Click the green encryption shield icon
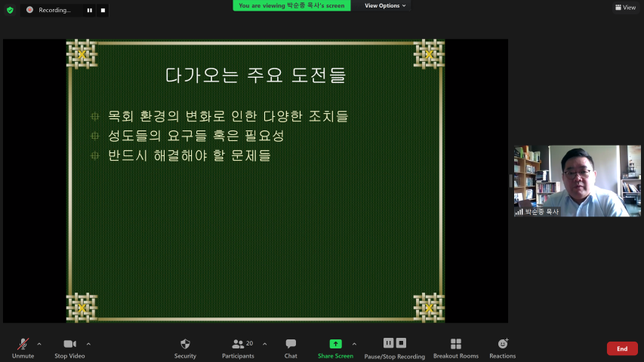This screenshot has height=362, width=644. pyautogui.click(x=11, y=10)
